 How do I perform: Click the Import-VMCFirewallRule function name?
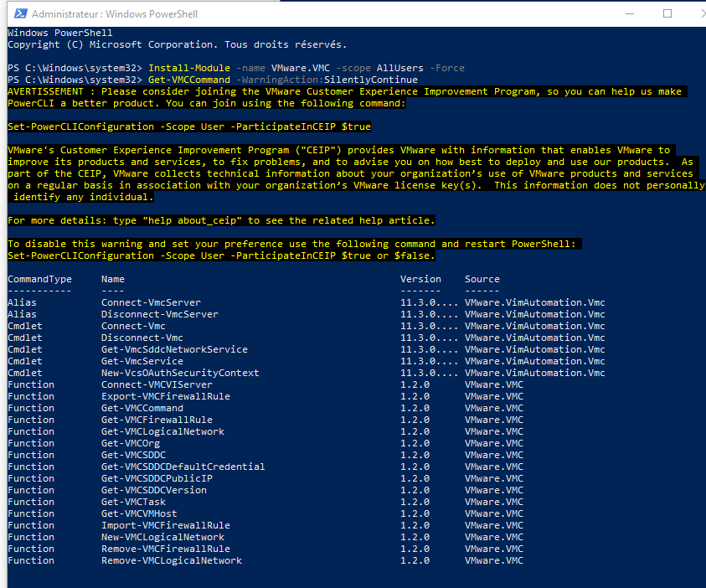(x=166, y=525)
